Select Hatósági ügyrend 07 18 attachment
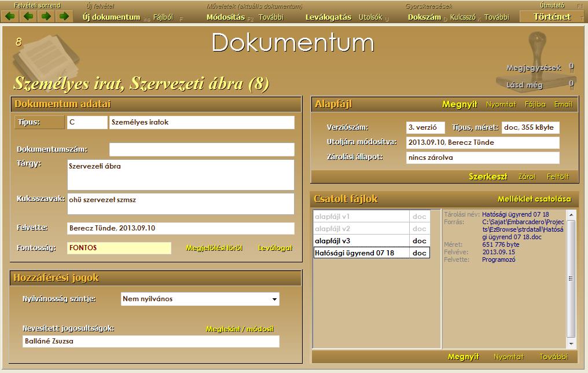The image size is (588, 373). 362,253
